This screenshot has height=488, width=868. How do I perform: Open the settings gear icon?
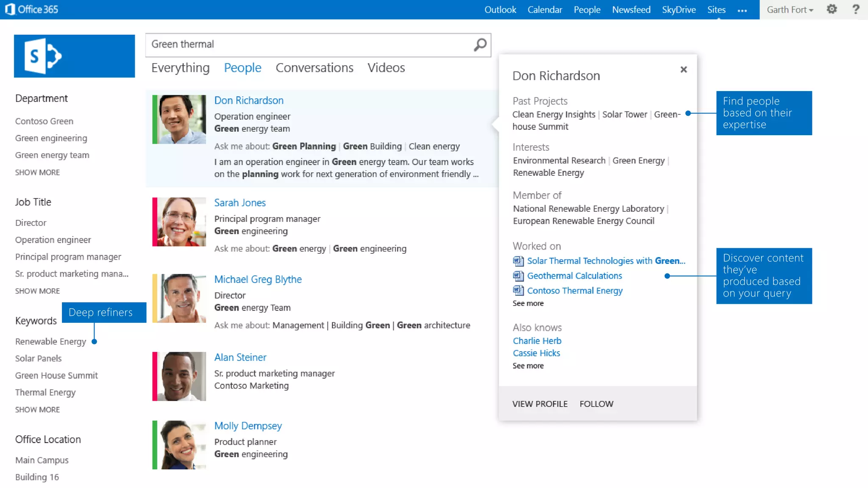tap(832, 9)
